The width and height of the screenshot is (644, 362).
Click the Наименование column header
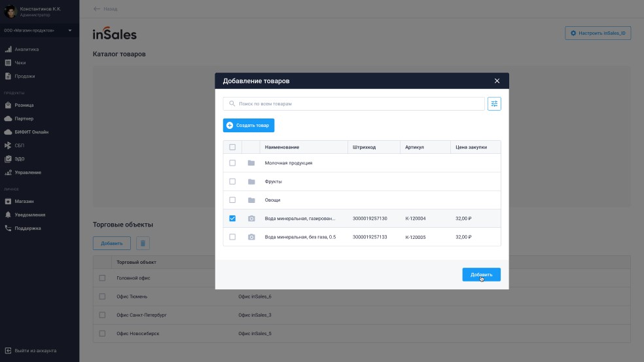(281, 147)
